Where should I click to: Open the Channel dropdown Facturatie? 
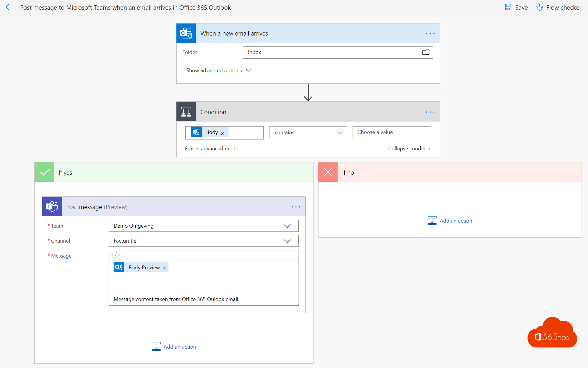click(x=203, y=241)
